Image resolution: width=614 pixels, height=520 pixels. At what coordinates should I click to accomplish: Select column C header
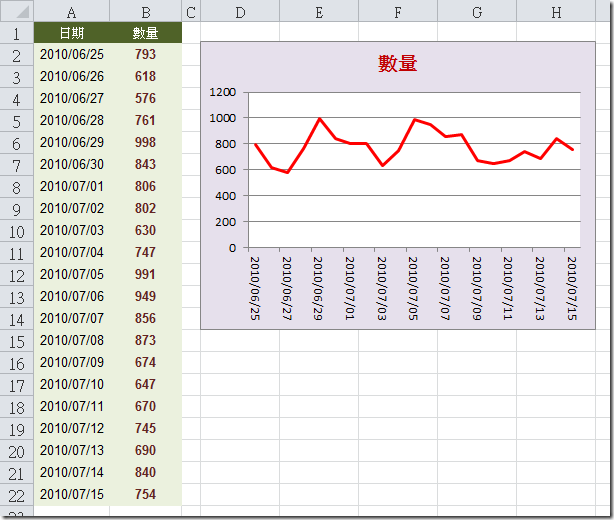click(x=191, y=11)
